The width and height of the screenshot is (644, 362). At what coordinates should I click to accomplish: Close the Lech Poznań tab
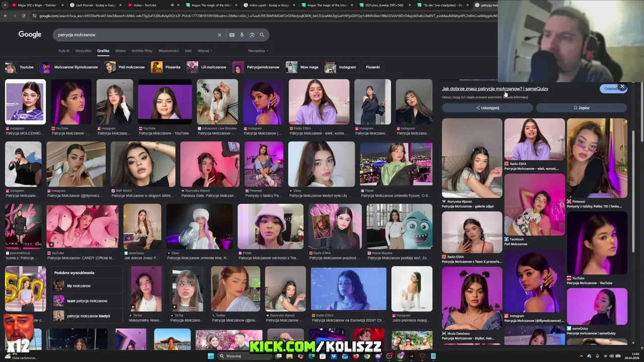120,5
